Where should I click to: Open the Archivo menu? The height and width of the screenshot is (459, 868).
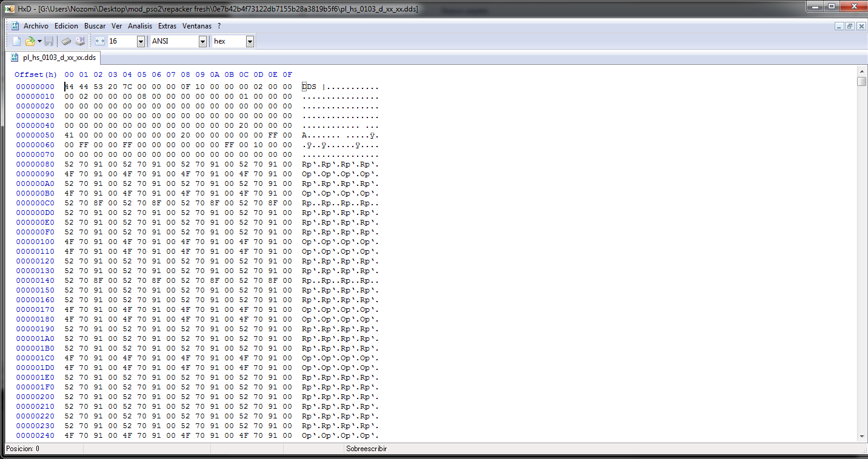(36, 26)
